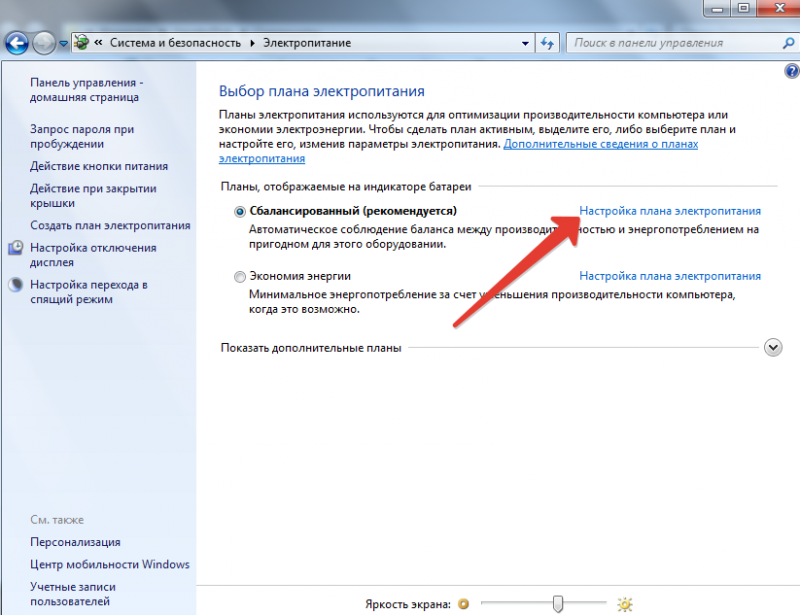800x615 pixels.
Task: Click the screen brightness slider handle
Action: 559,603
